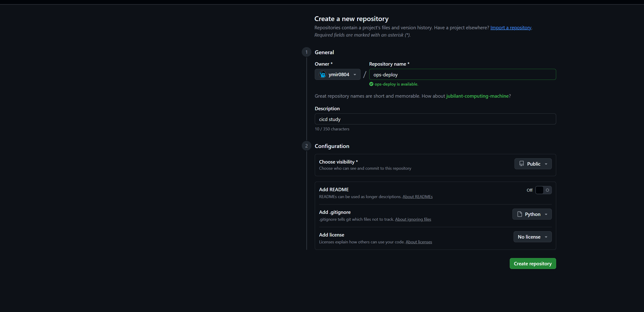Click the ymir0804 owner avatar icon
This screenshot has width=644, height=312.
pyautogui.click(x=323, y=75)
